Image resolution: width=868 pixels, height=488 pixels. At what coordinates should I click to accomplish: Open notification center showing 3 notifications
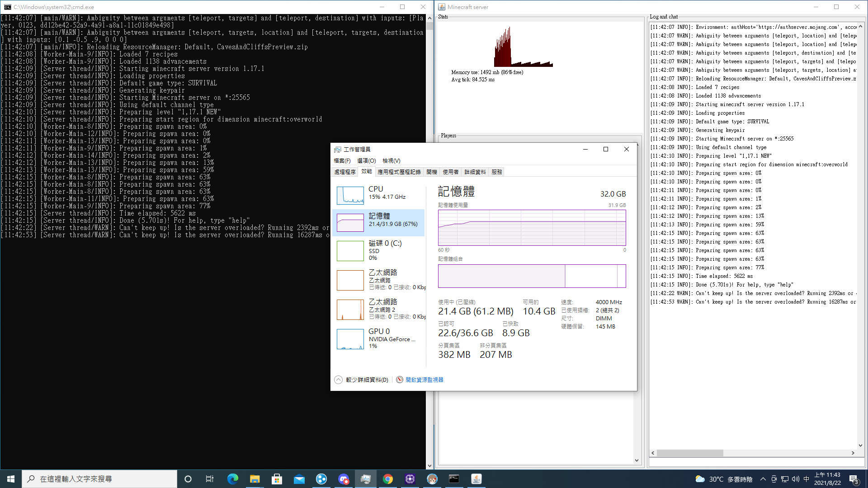[x=854, y=479]
